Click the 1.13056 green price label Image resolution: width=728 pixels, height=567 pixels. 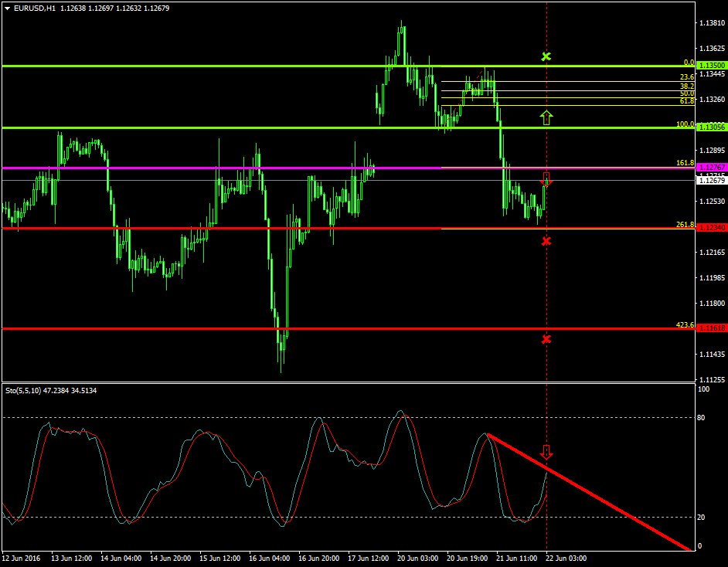[710, 127]
